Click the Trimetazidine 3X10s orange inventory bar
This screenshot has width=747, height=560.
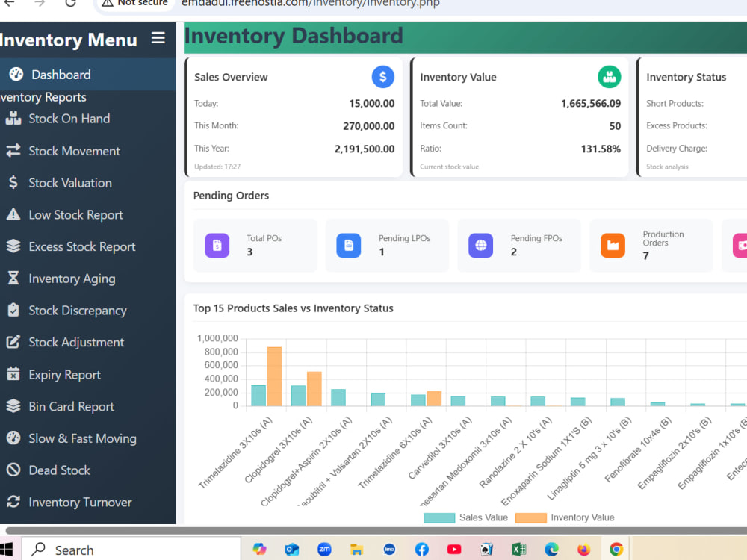[274, 376]
